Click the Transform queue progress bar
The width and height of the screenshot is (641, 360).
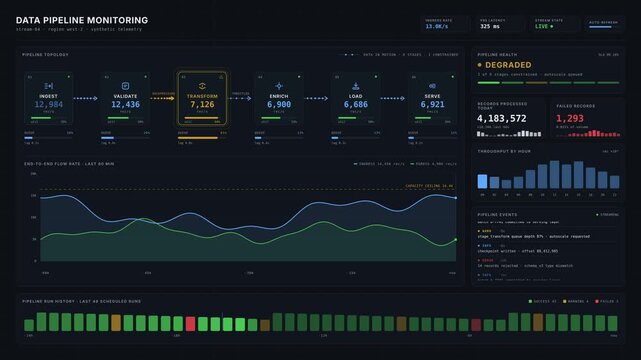pos(202,138)
